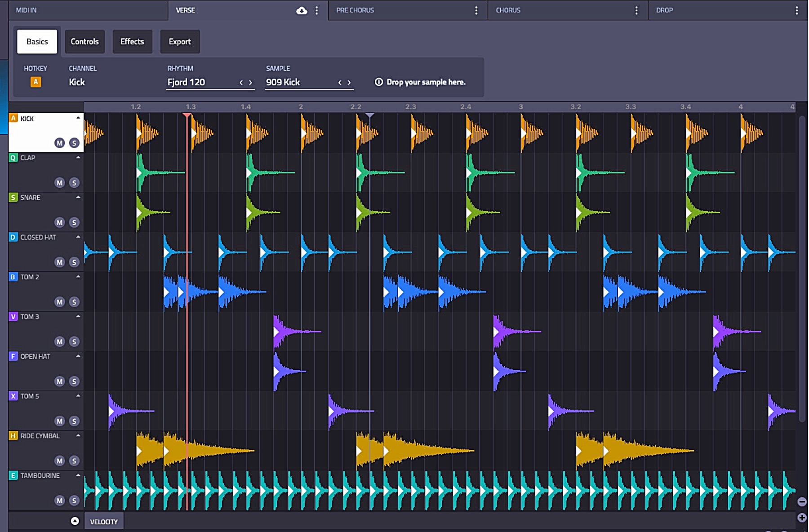Click the A hotkey badge on Kick channel row
Screen dimensions: 809x532
tap(13, 118)
